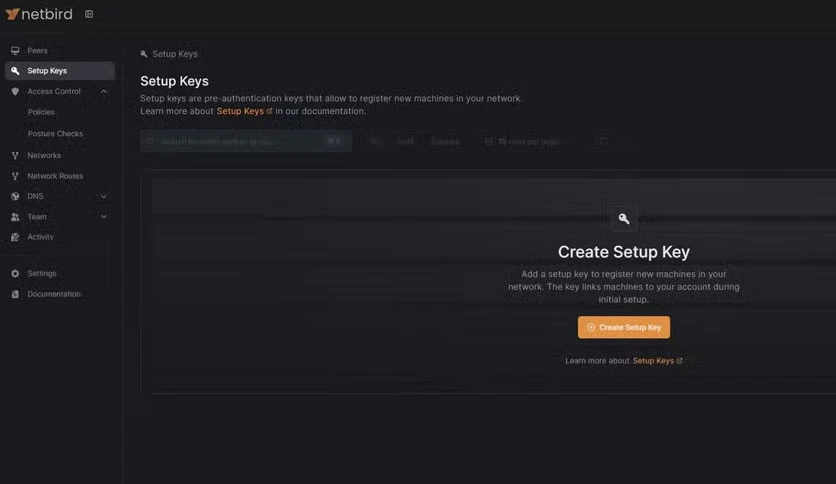Expand the Team chevron

(x=104, y=217)
